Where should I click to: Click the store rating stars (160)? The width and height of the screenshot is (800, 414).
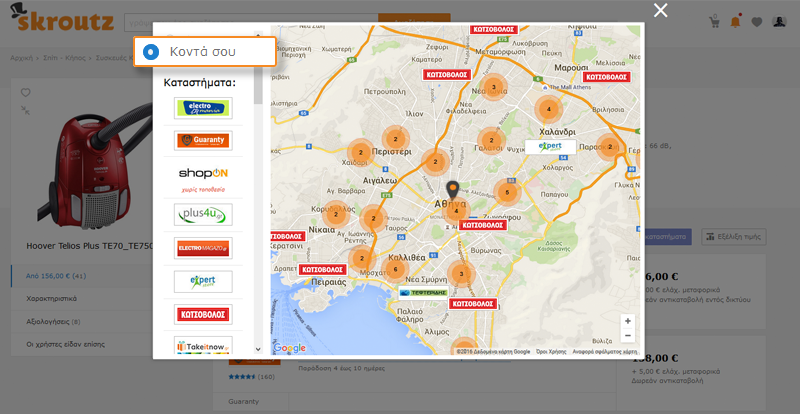tap(242, 377)
